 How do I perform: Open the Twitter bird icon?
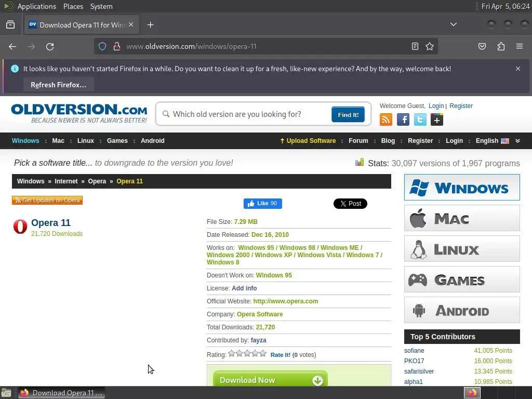tap(420, 120)
